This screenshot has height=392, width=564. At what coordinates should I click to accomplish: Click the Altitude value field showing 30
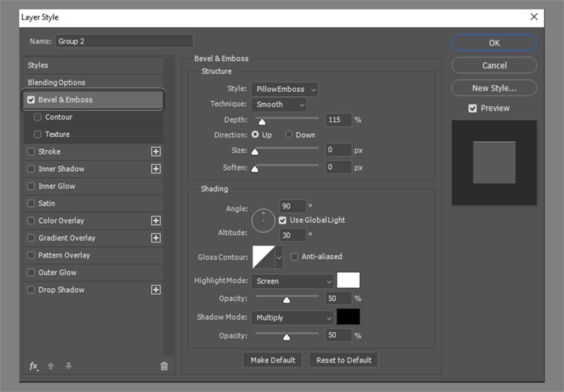[x=293, y=235]
